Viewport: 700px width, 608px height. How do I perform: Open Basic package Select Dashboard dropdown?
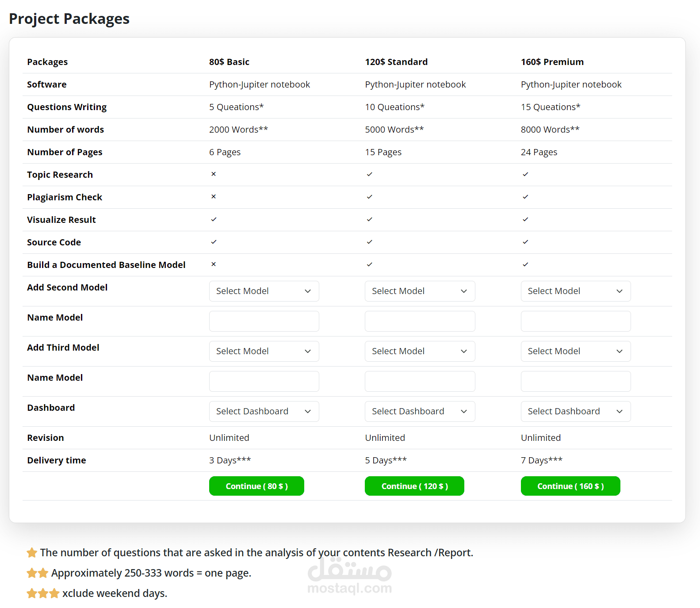(264, 411)
